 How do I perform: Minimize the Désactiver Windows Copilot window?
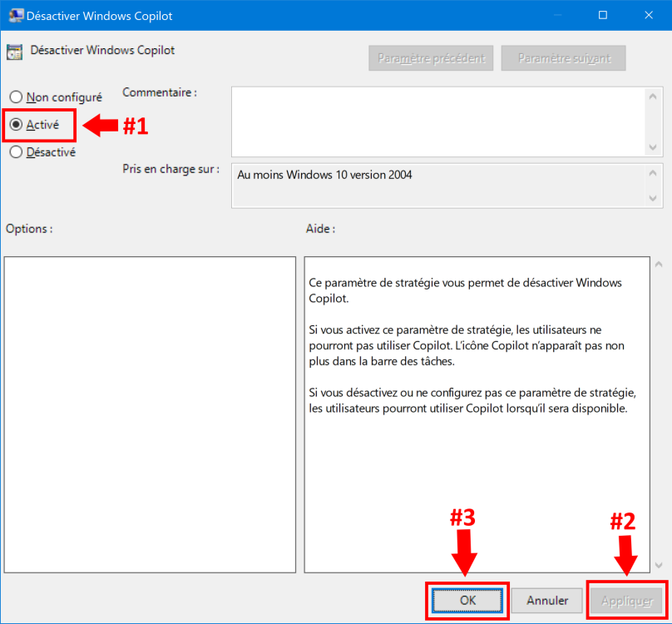(x=557, y=16)
